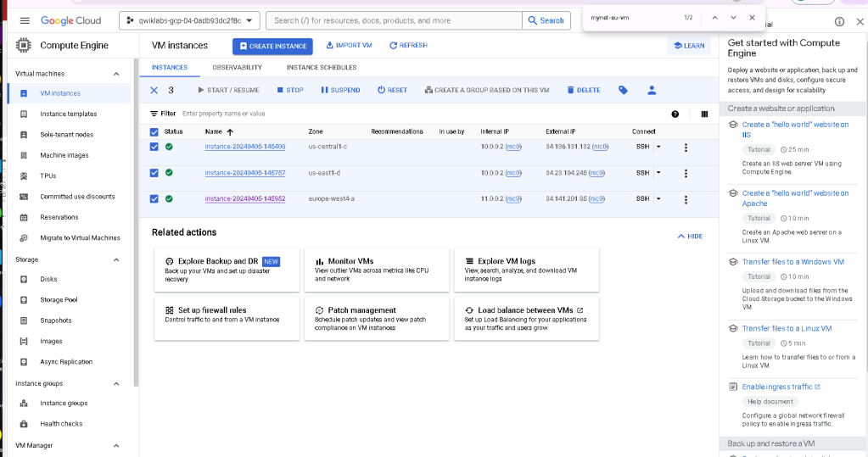Open Instance templates in sidebar
The width and height of the screenshot is (868, 457).
pos(70,114)
